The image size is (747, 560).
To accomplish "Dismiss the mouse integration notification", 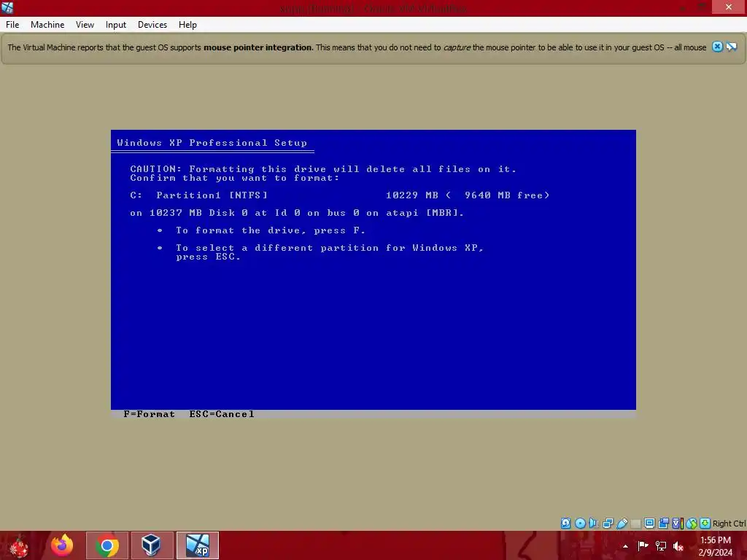I will click(717, 47).
